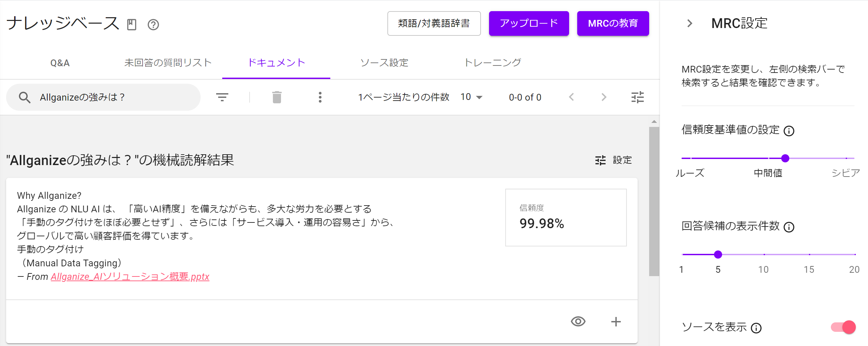Click the plus icon on result card
The height and width of the screenshot is (346, 868).
tap(616, 322)
